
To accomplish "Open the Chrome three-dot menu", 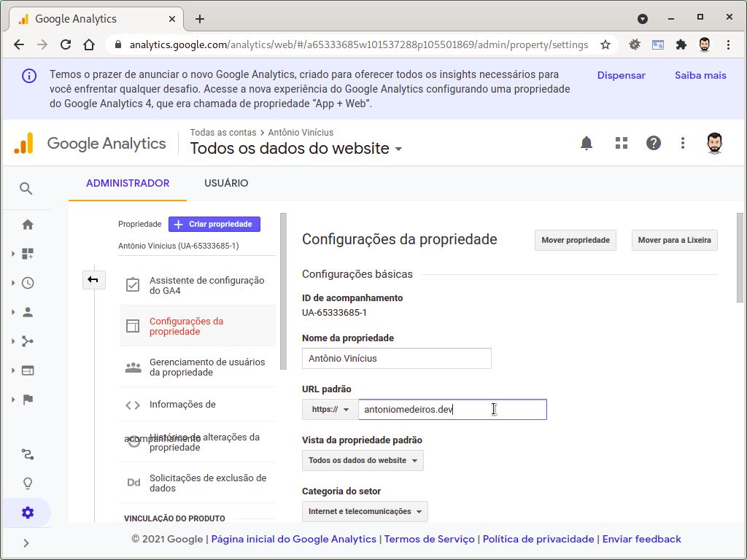I will coord(728,44).
